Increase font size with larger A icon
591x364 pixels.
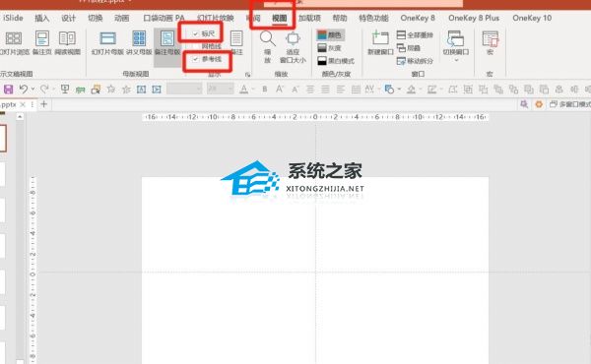[280, 90]
